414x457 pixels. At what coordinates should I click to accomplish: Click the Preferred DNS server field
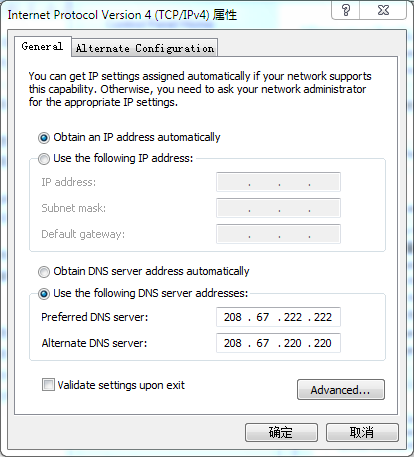pos(278,317)
